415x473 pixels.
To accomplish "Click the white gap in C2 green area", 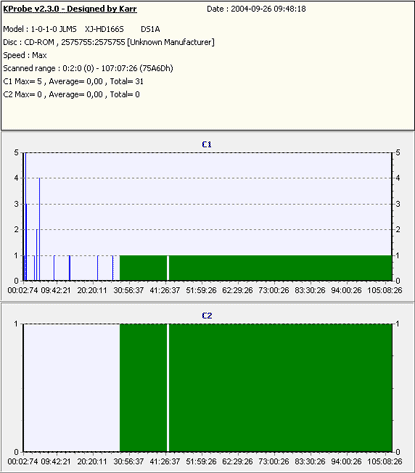I will coord(168,388).
